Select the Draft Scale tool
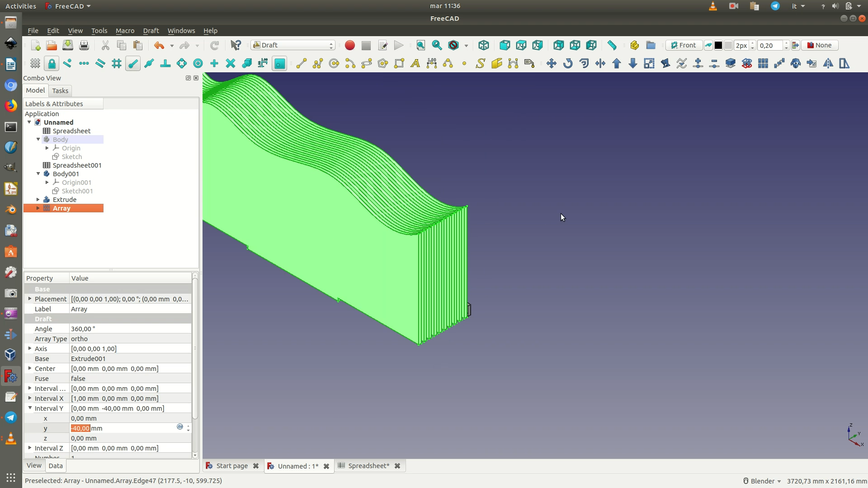Screen dimensions: 868x488 point(649,63)
